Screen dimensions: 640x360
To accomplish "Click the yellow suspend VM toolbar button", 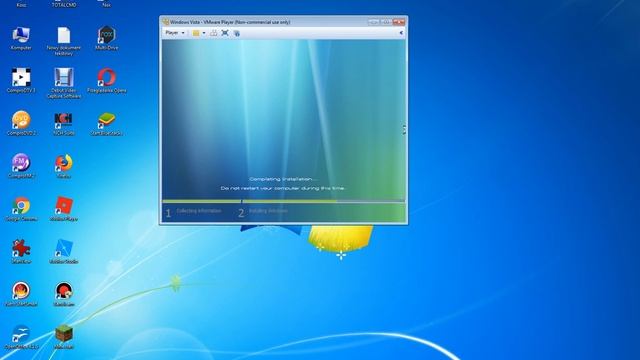I will coord(196,33).
